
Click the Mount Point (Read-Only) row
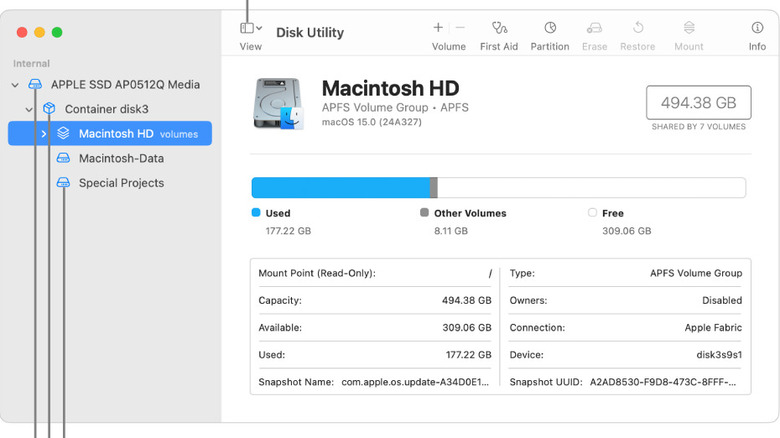click(x=375, y=273)
